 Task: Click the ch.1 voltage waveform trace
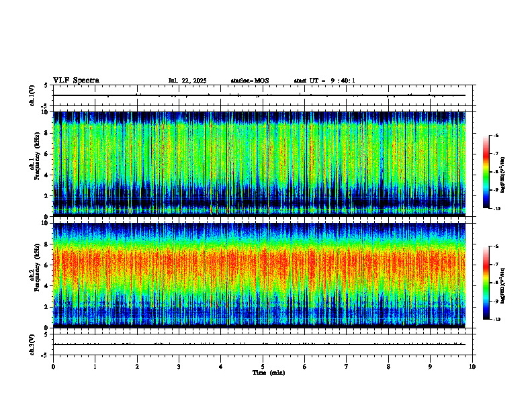coord(259,95)
